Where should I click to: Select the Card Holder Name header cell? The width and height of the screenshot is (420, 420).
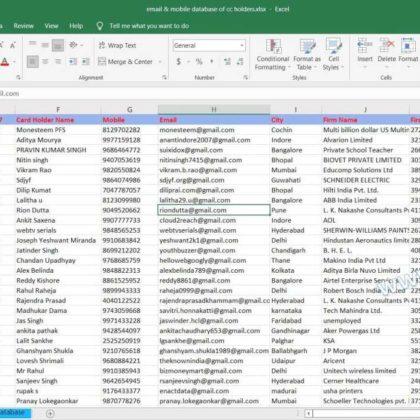pyautogui.click(x=58, y=120)
